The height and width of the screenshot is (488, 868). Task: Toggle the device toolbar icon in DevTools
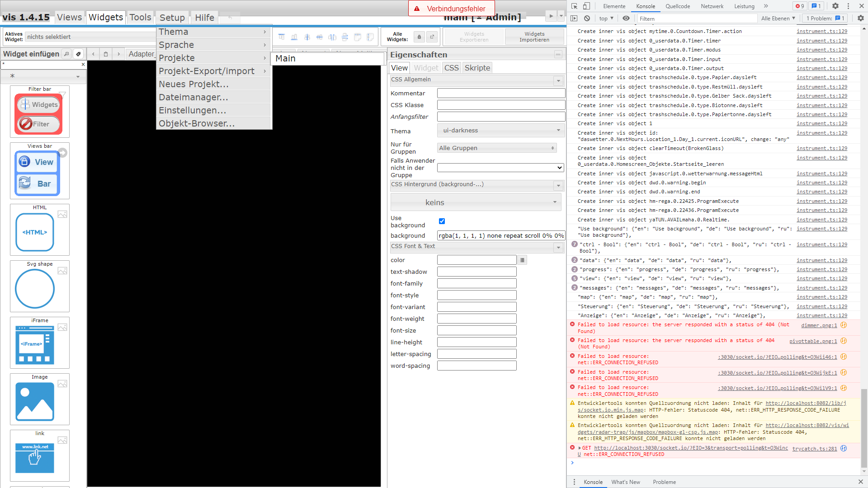tap(586, 6)
